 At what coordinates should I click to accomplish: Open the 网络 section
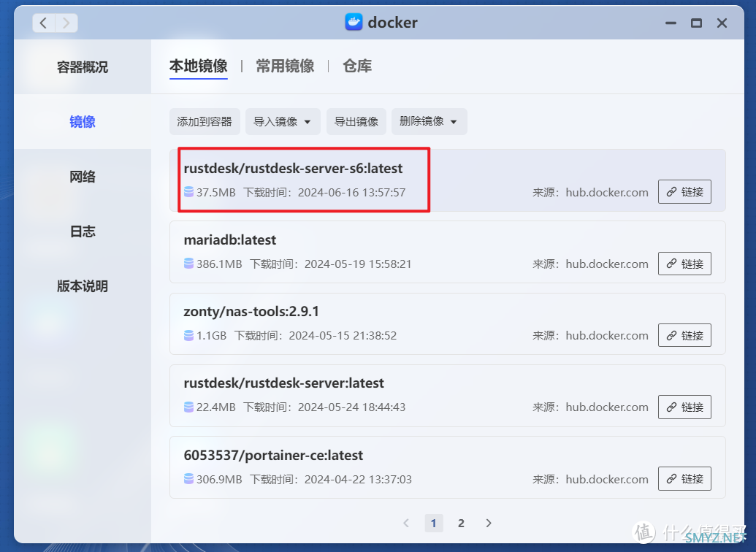point(83,177)
